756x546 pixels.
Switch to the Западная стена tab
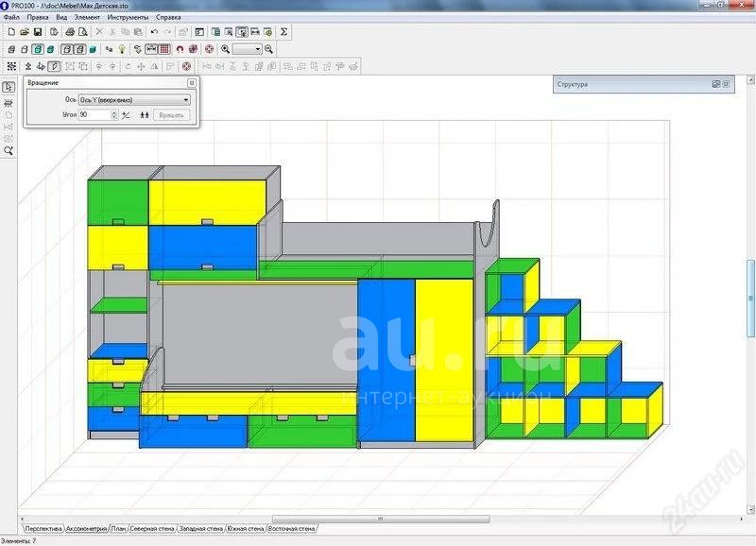[201, 529]
